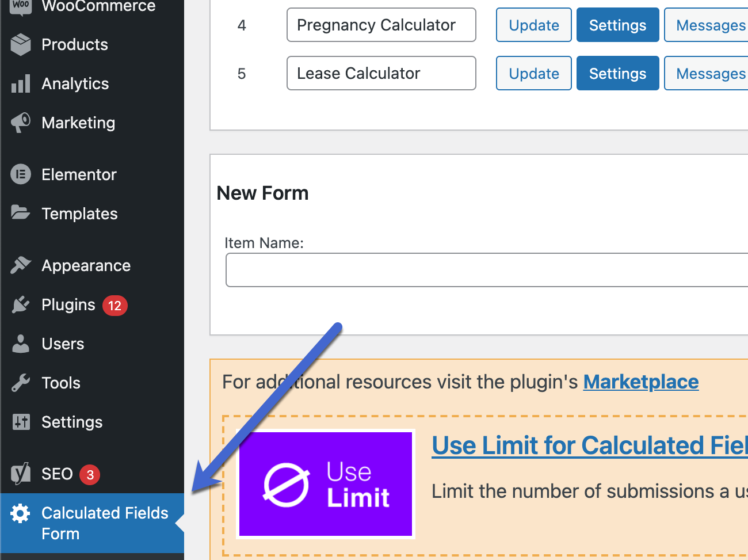Viewport: 748px width, 560px height.
Task: Click the purple Use Limit thumbnail
Action: coord(326,484)
